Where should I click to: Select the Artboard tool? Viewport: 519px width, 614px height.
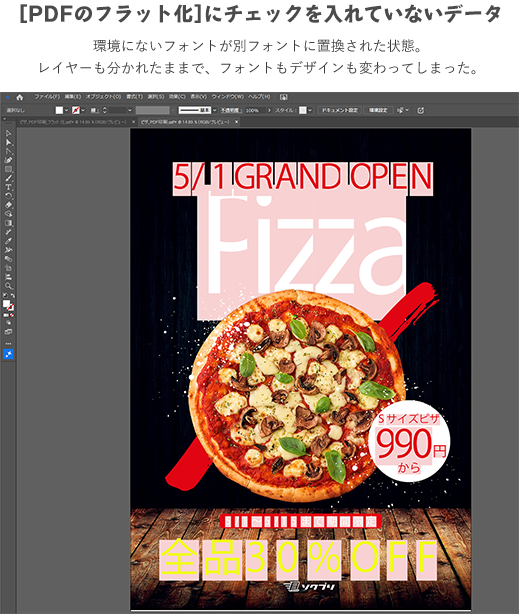coord(8,268)
